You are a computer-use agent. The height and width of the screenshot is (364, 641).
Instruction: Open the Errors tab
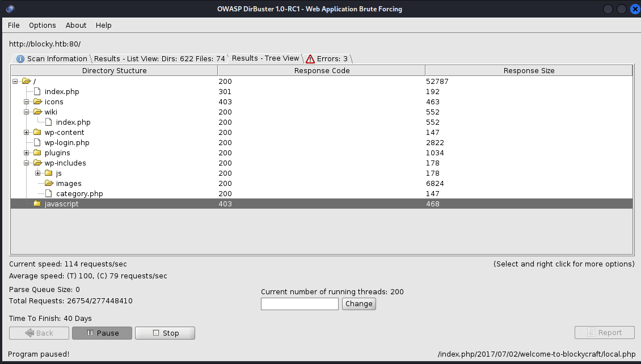pos(332,58)
